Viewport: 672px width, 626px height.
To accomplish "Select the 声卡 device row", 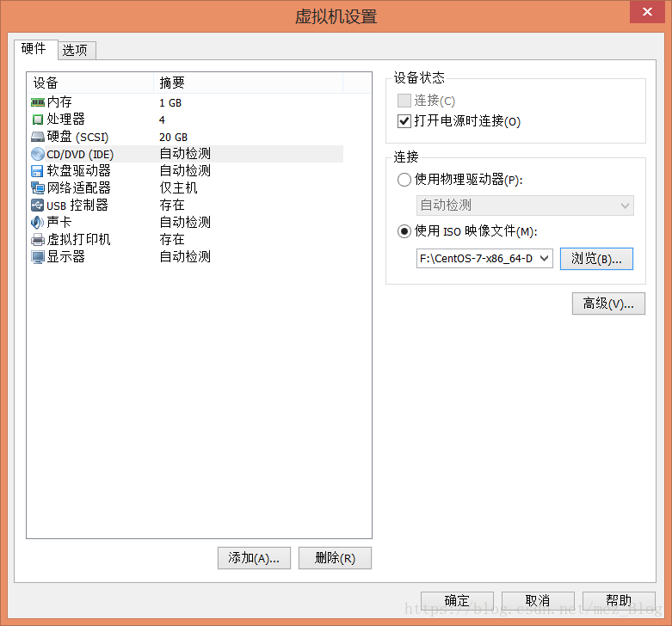I will (186, 222).
